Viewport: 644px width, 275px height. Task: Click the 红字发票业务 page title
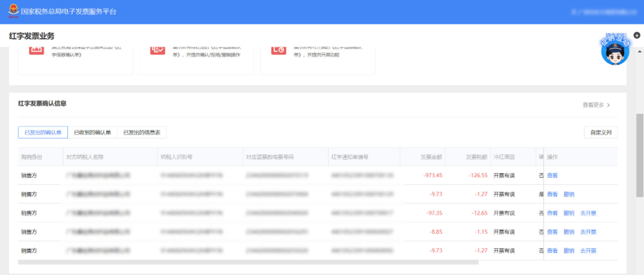32,36
